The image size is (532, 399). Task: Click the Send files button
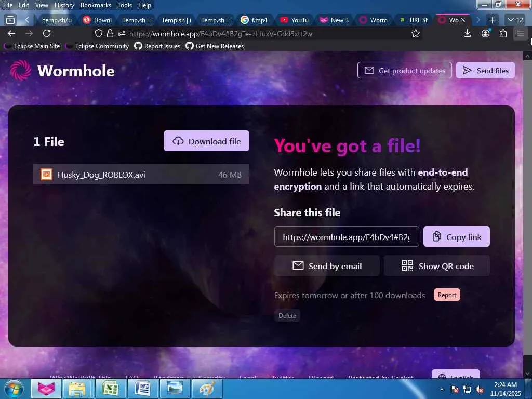pyautogui.click(x=485, y=70)
